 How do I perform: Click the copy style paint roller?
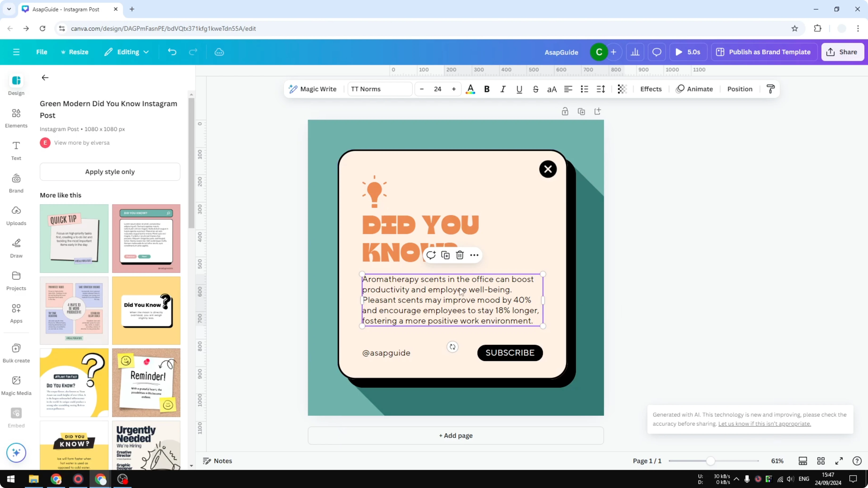(771, 89)
